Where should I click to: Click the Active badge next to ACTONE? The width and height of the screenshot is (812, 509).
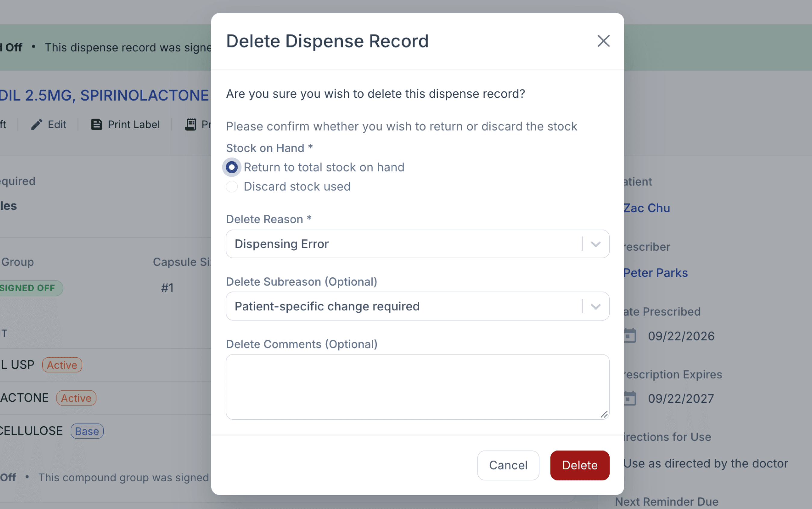pos(76,398)
